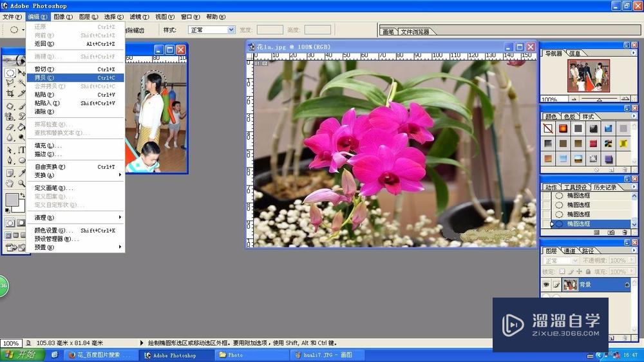Click create new style icon in Styles panel

[x=611, y=169]
